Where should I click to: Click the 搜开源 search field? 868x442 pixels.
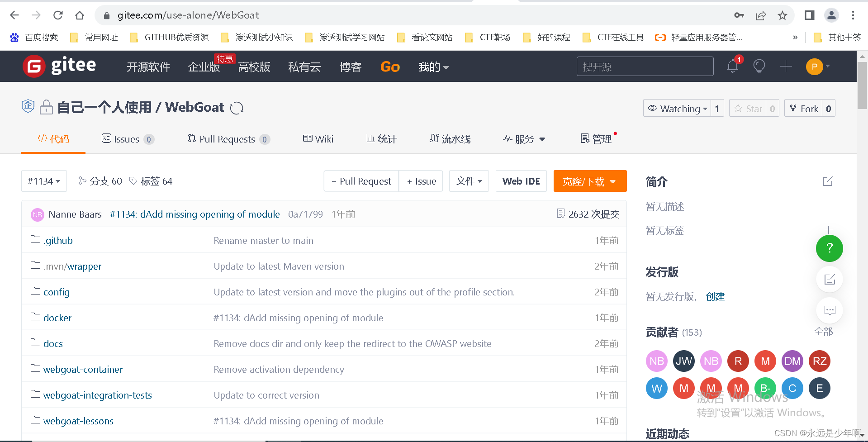click(x=645, y=67)
